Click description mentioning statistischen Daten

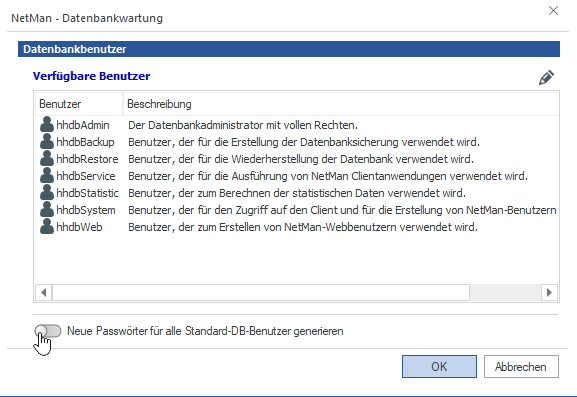click(x=297, y=193)
